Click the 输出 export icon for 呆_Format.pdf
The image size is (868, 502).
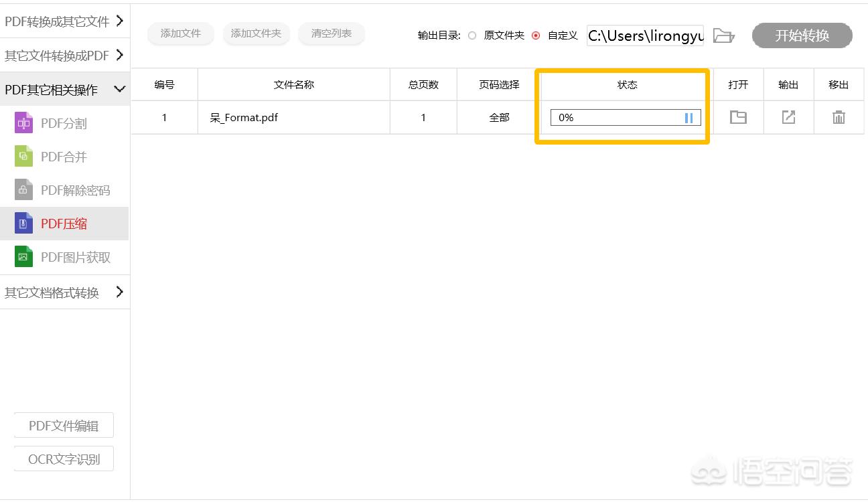click(x=788, y=117)
